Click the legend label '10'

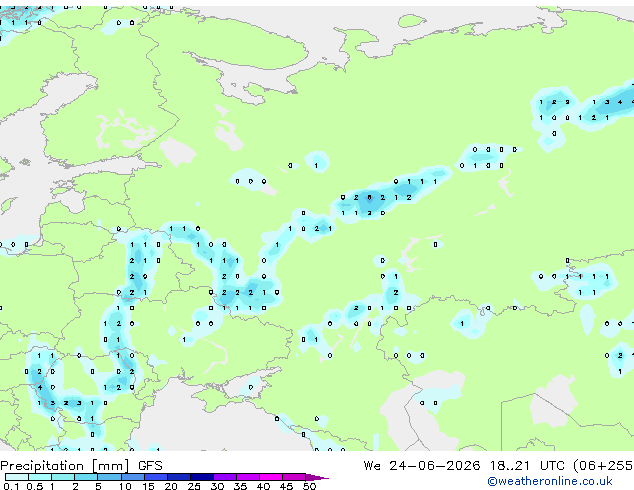pos(125,486)
